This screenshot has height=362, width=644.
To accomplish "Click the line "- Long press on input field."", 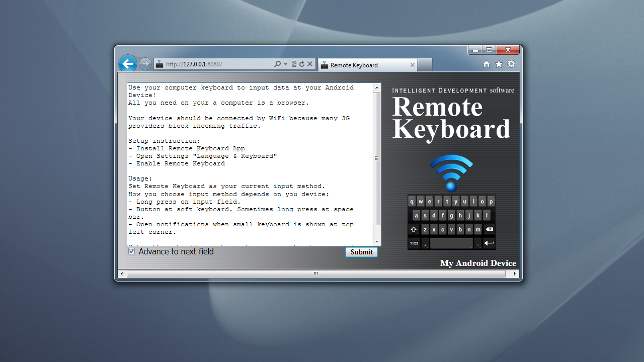I will tap(185, 202).
